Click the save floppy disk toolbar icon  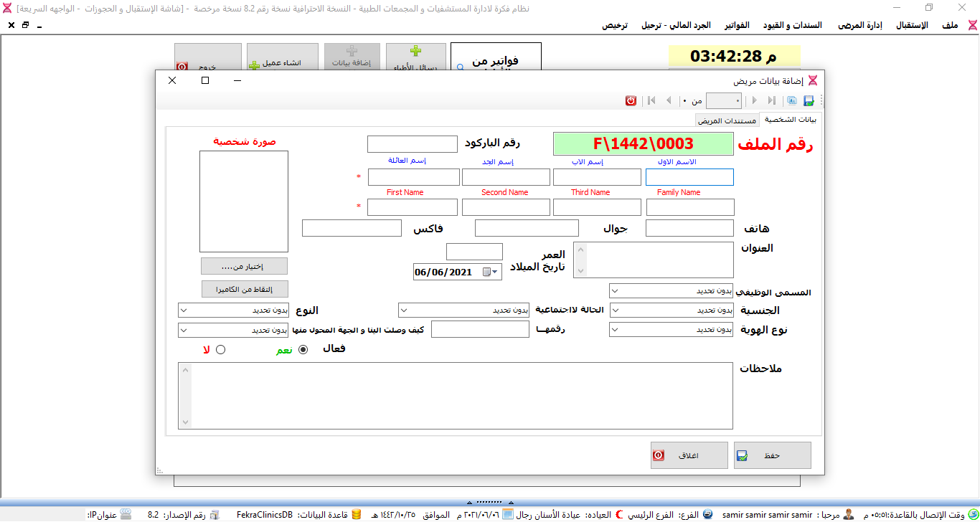[x=809, y=101]
